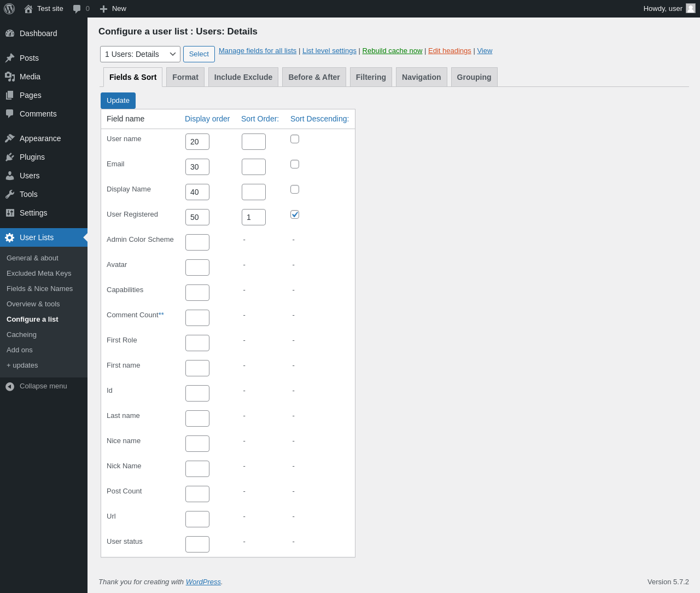This screenshot has width=700, height=593.
Task: Open the Filtering tab
Action: tap(371, 77)
